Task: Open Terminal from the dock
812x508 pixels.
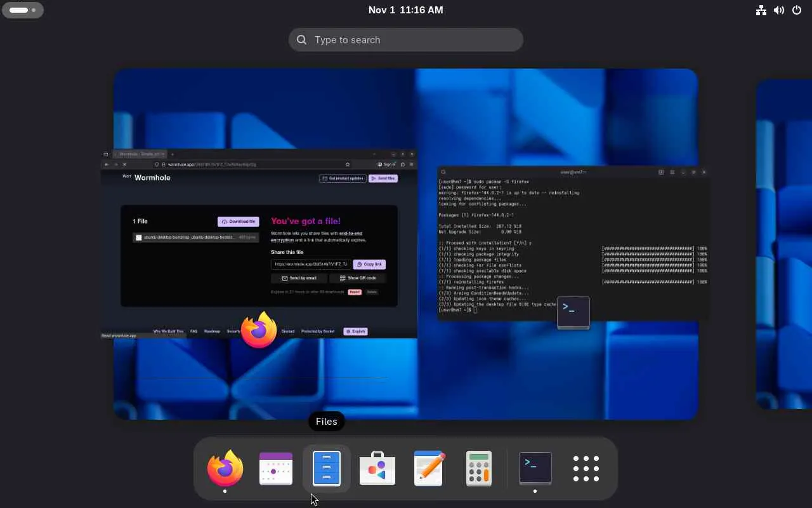Action: (x=535, y=469)
